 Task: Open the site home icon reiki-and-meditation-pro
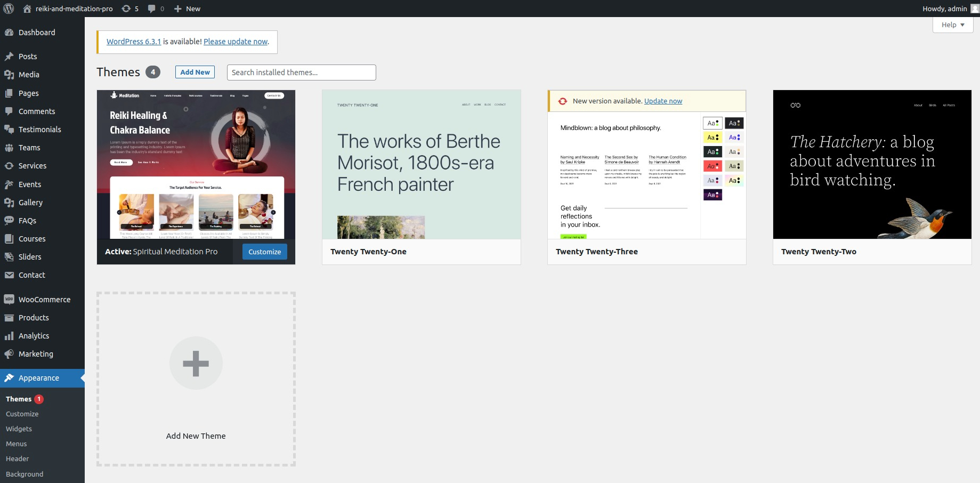point(27,9)
